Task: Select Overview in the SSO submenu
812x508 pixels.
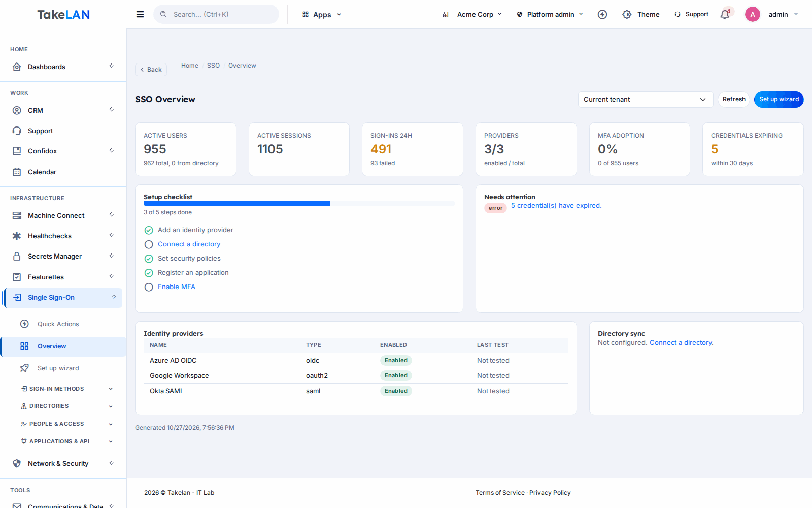Action: pos(64,346)
